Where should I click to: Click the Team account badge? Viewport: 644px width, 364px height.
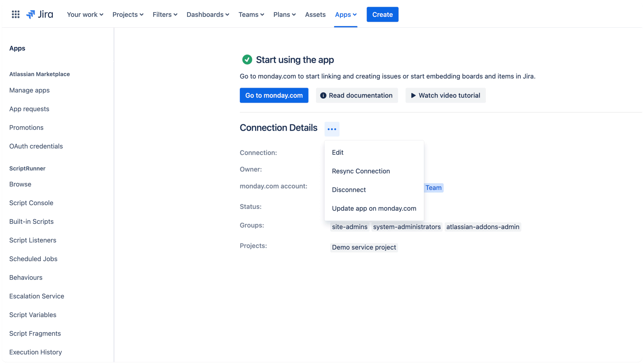pos(433,188)
